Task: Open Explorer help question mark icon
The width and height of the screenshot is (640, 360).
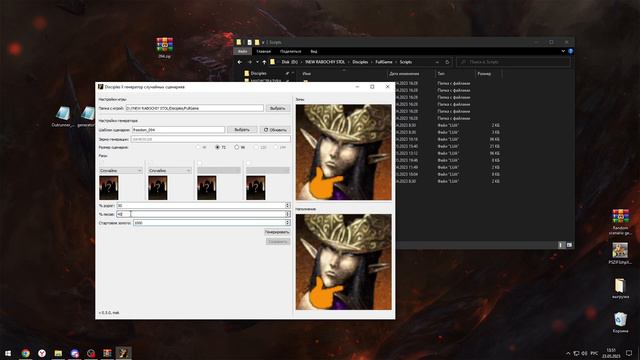Action: click(570, 51)
